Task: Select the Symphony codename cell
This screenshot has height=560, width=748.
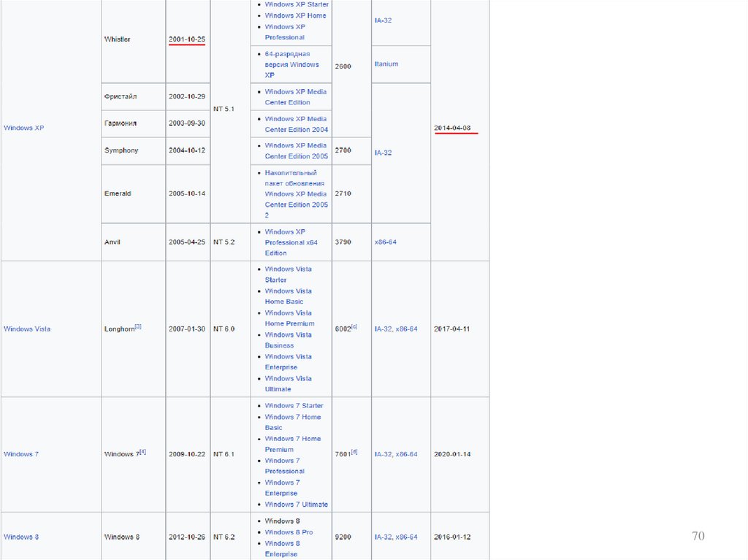Action: click(x=133, y=150)
